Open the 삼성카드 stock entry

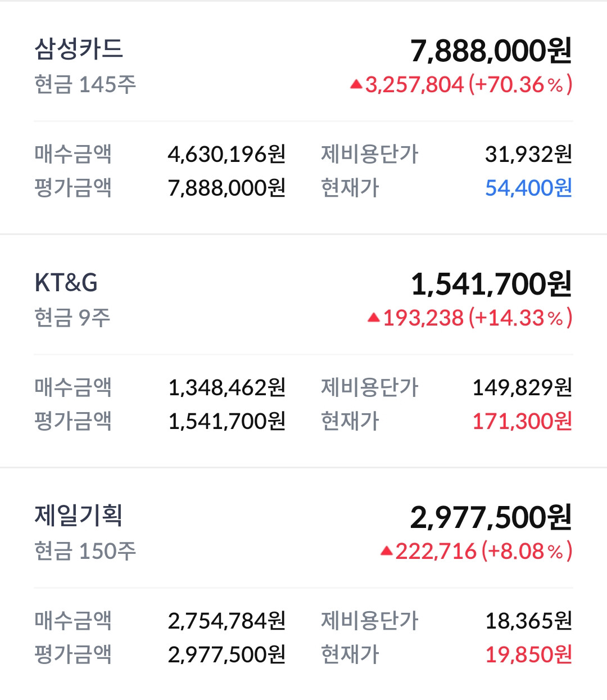[79, 49]
